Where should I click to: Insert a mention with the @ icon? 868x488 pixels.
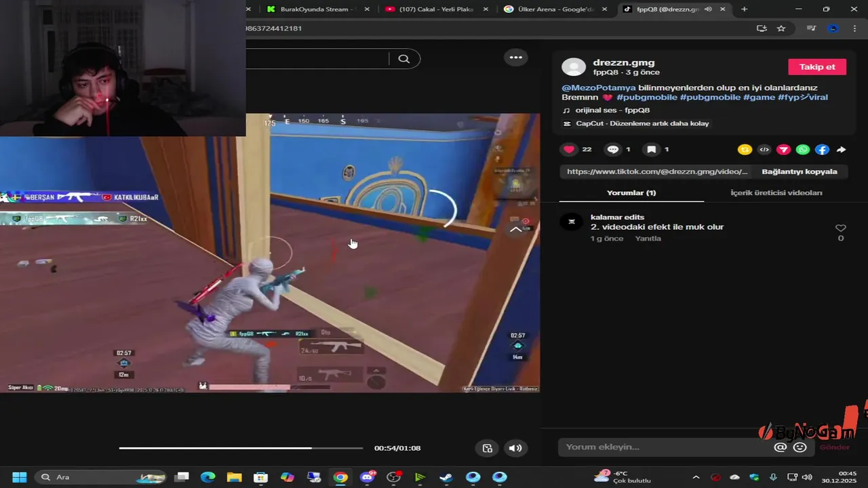tap(780, 447)
